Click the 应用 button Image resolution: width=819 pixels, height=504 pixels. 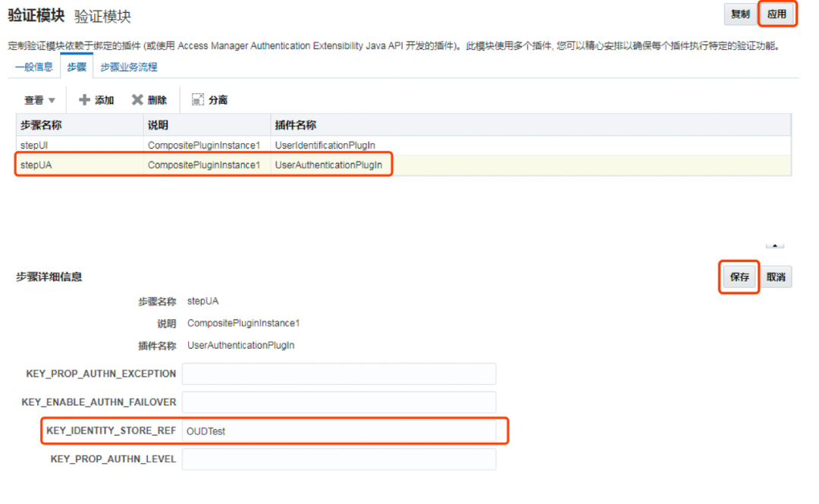777,14
